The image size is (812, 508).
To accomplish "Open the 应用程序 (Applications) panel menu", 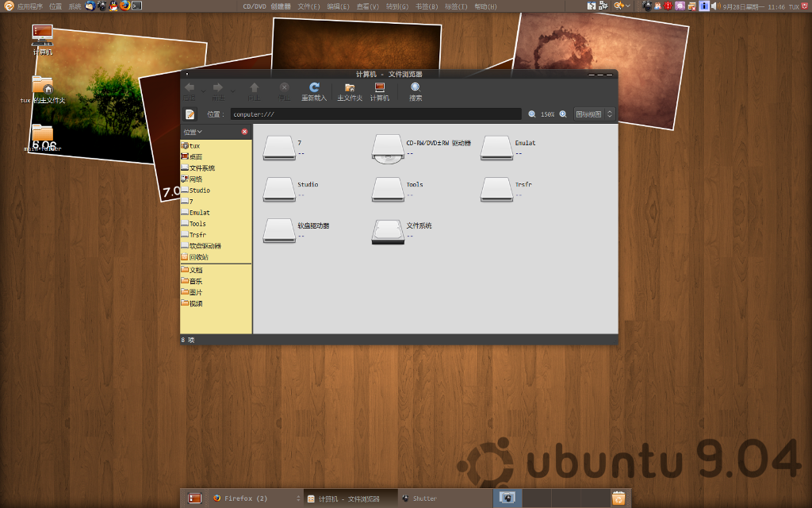I will click(x=29, y=6).
